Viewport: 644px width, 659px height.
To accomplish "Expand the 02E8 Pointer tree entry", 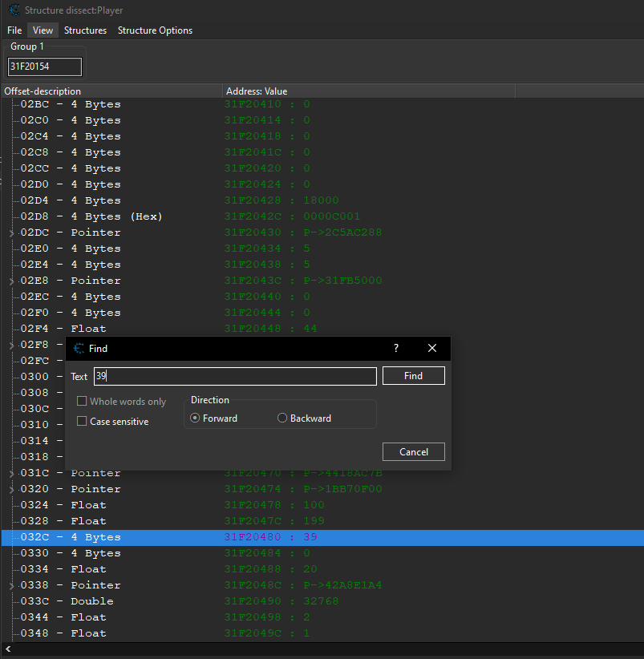I will 11,281.
